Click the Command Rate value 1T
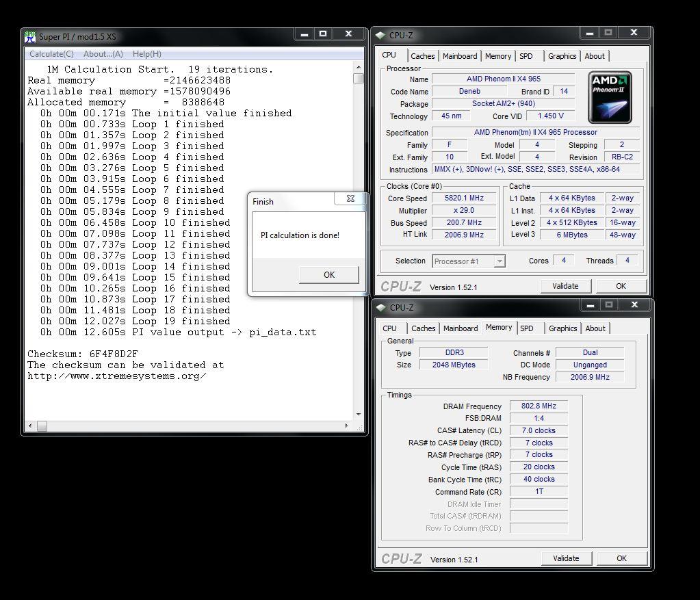The image size is (700, 600). click(x=539, y=491)
